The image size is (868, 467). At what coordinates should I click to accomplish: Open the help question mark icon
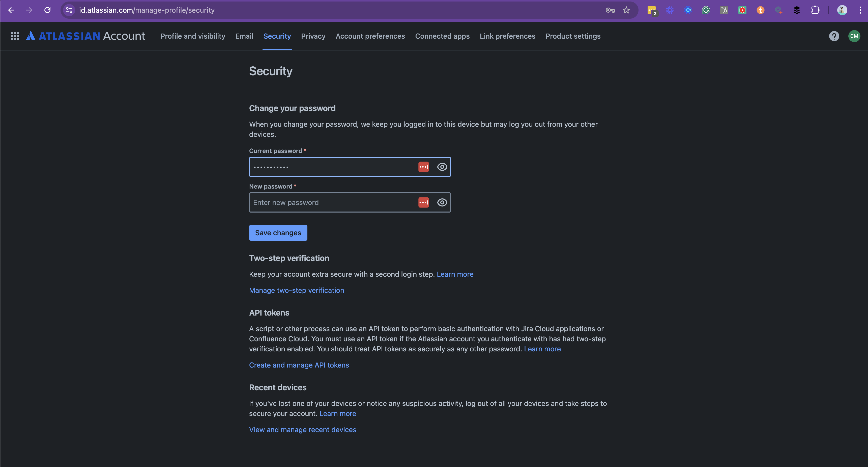pos(834,36)
